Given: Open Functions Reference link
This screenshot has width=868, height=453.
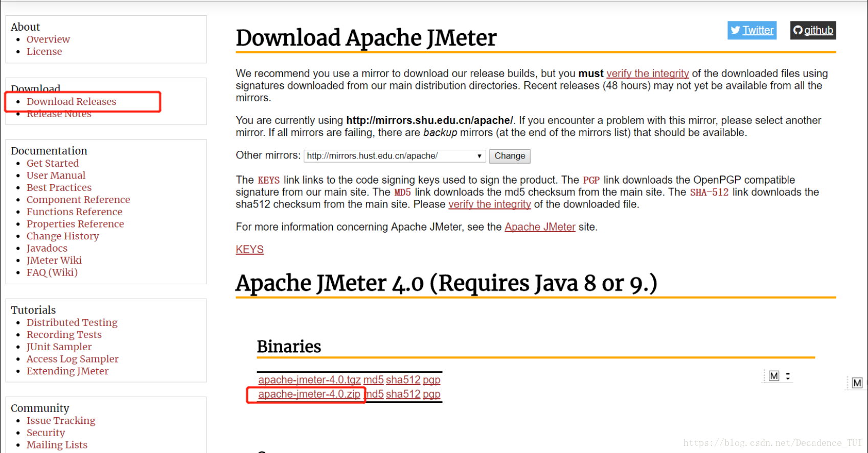Looking at the screenshot, I should (75, 212).
